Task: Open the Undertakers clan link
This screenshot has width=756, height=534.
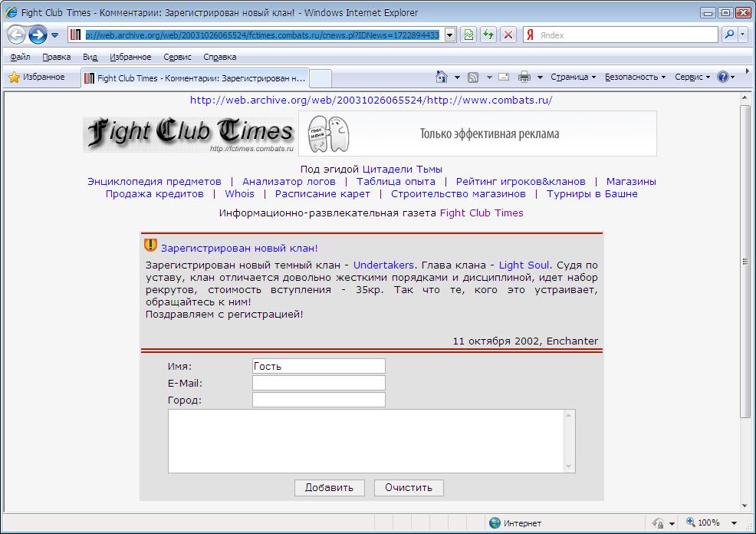Action: click(383, 265)
